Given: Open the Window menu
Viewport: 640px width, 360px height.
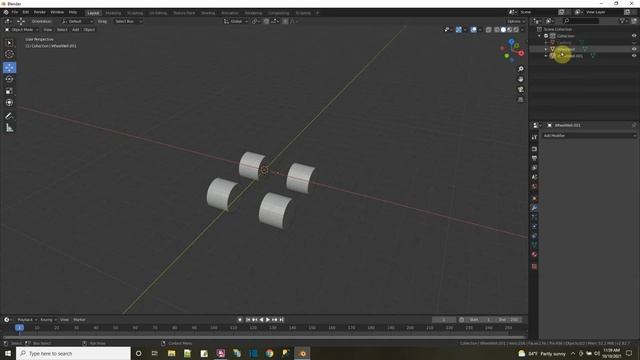Looking at the screenshot, I should coord(57,12).
